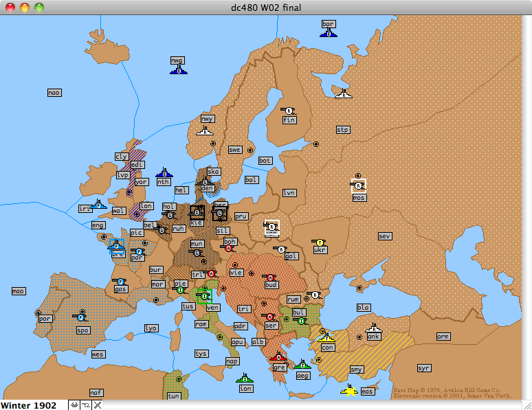The image size is (532, 410).
Task: Click the supply center dot in por
Action: click(x=38, y=313)
